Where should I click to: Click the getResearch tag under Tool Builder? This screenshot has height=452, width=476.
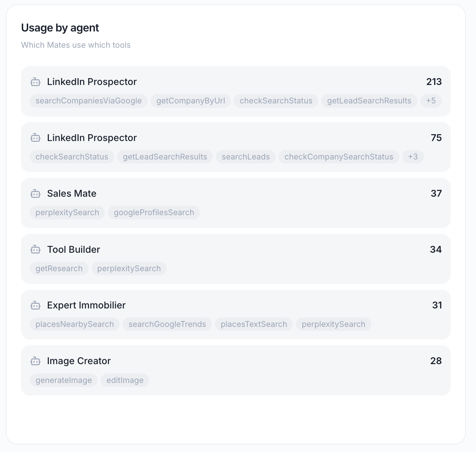coord(59,269)
